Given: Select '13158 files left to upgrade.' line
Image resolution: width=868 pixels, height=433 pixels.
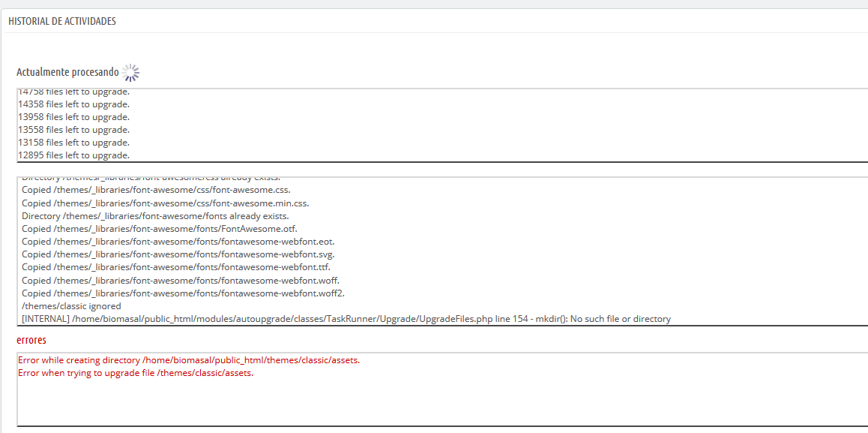Looking at the screenshot, I should click(73, 143).
